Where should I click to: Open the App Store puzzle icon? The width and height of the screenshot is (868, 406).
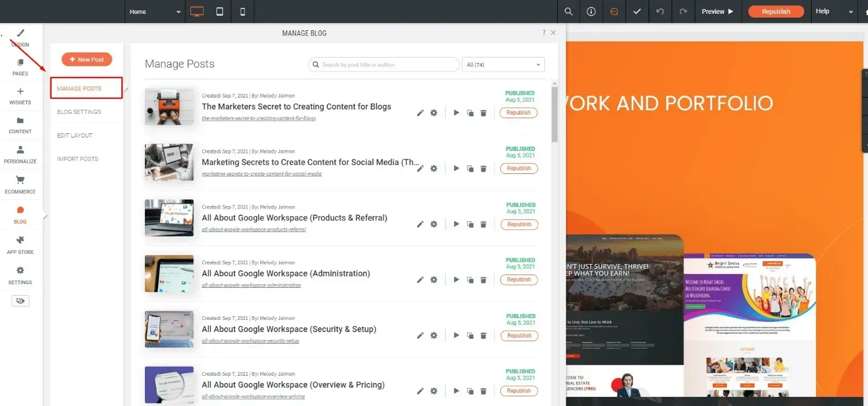20,245
